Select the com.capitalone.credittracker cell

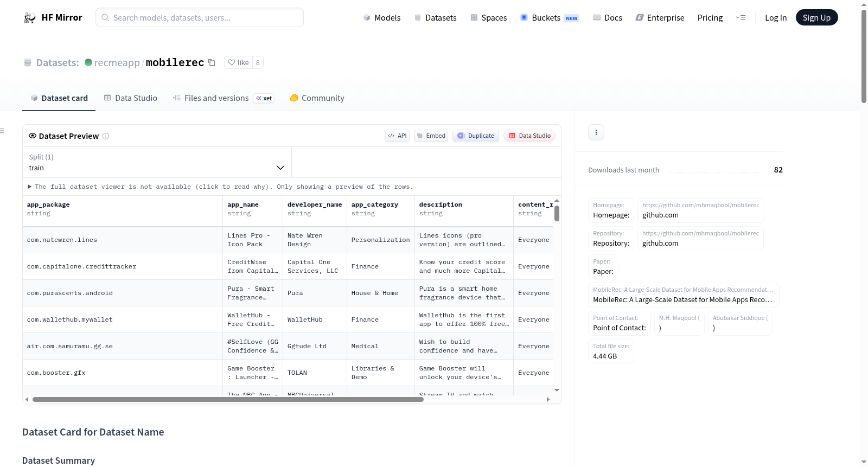[x=123, y=267]
